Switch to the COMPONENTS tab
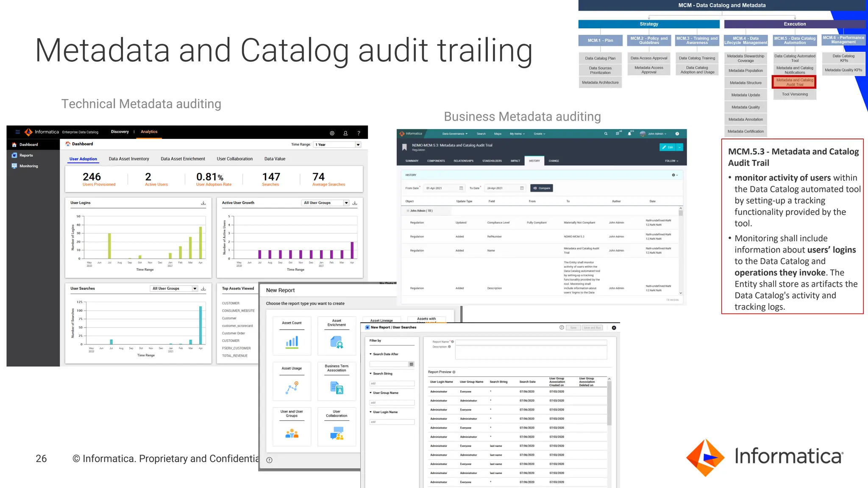 pos(436,161)
